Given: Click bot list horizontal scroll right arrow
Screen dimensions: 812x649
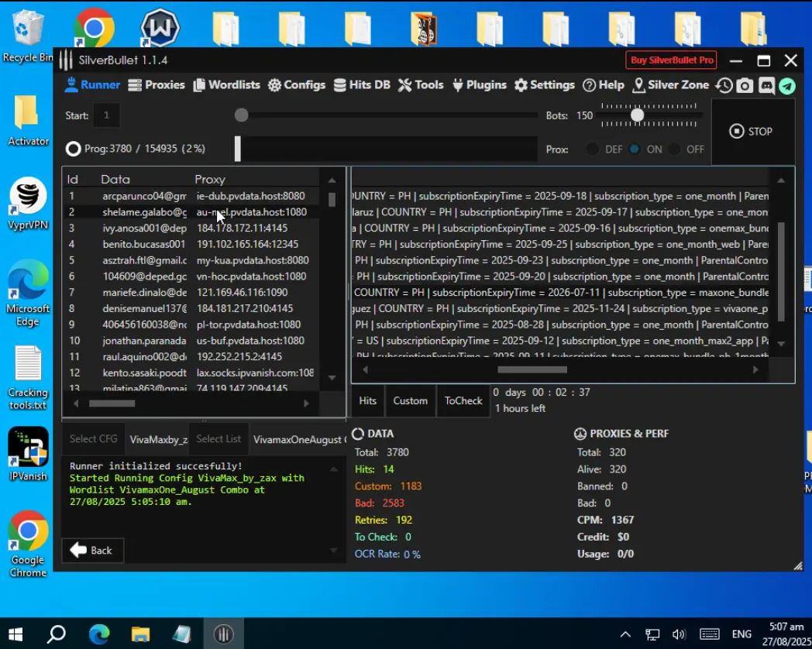Looking at the screenshot, I should tap(307, 403).
